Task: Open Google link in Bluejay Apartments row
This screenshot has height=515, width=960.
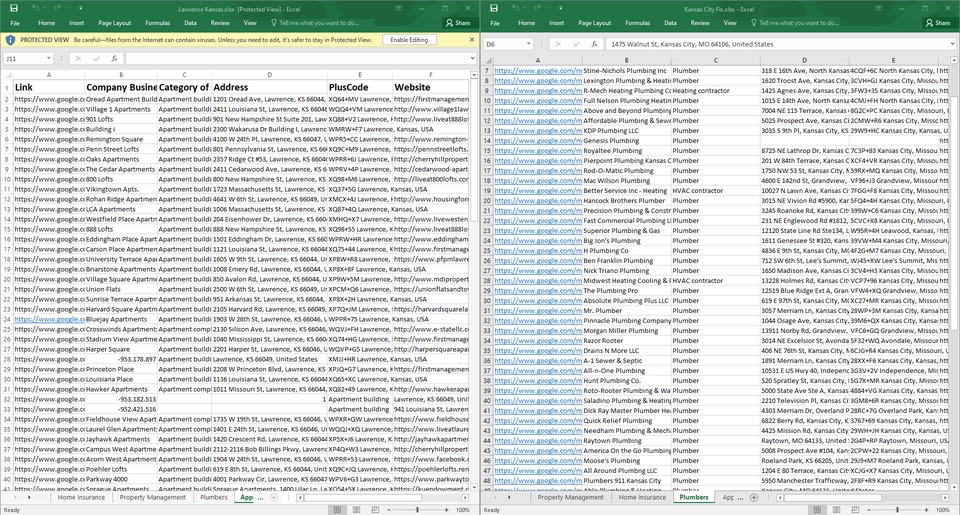Action: click(50, 319)
